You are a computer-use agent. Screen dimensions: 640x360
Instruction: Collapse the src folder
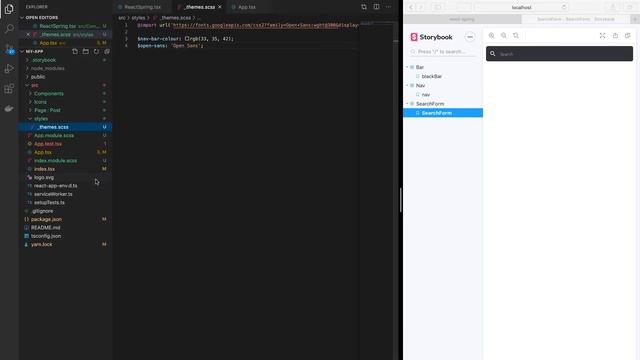click(35, 85)
